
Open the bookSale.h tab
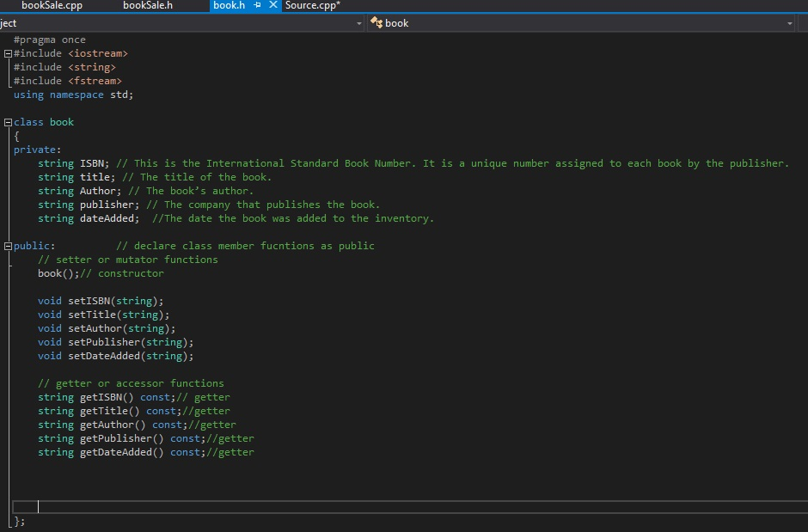point(148,5)
